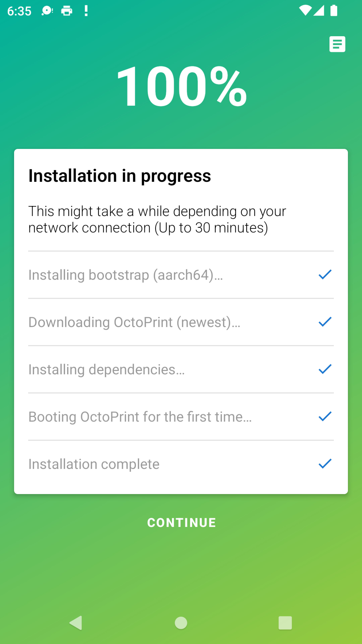Screen dimensions: 362x644
Task: Tap the CONTINUE button
Action: click(181, 523)
